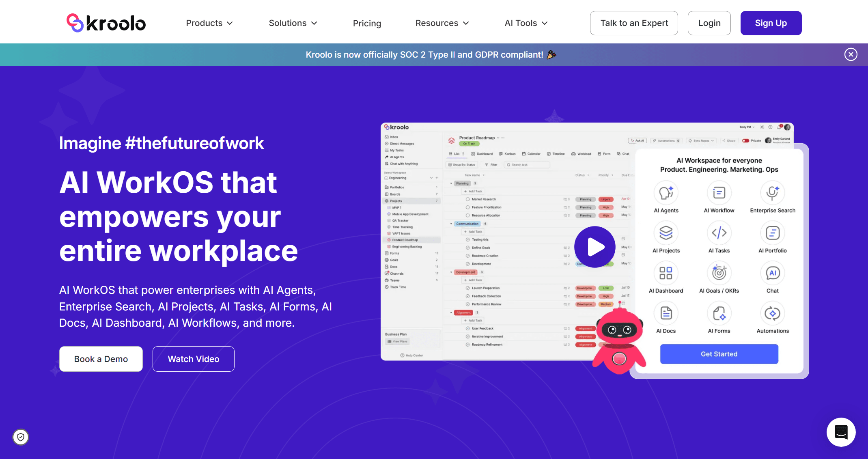Click the Book a Demo button
This screenshot has width=868, height=459.
point(101,359)
